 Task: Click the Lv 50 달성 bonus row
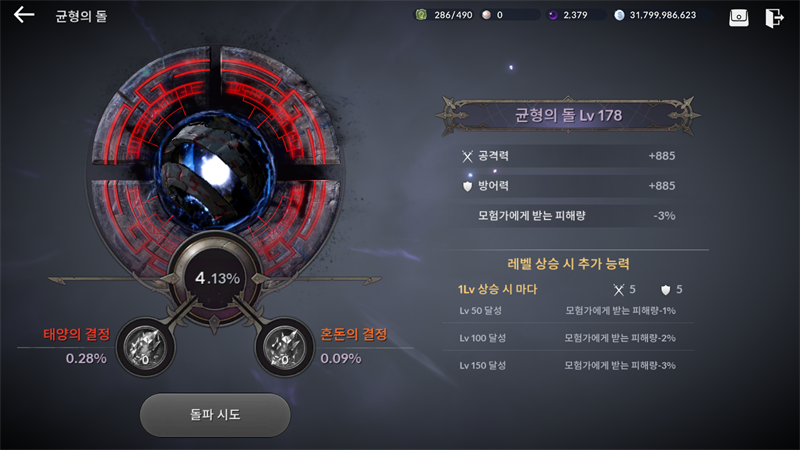coord(568,311)
